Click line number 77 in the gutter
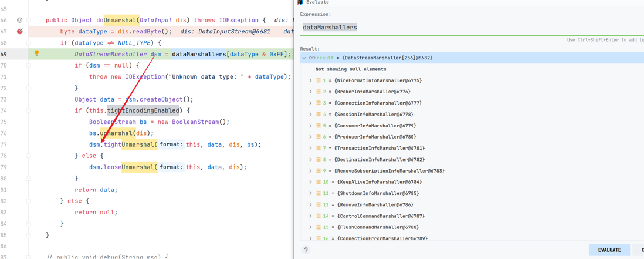This screenshot has height=259, width=644. (x=4, y=144)
